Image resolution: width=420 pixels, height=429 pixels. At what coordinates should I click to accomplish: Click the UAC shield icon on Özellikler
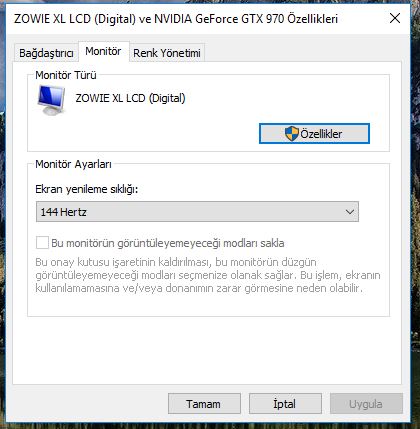click(292, 134)
